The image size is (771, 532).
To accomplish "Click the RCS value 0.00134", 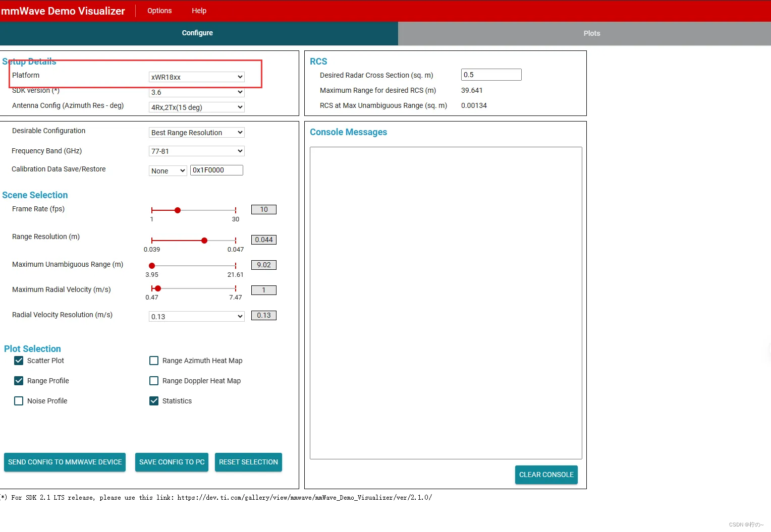I will [x=474, y=105].
